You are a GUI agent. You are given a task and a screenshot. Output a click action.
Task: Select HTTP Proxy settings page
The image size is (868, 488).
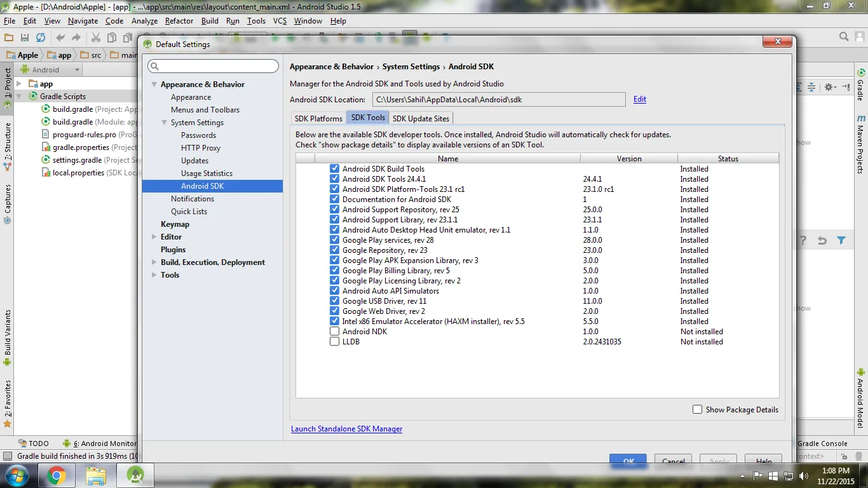(201, 148)
